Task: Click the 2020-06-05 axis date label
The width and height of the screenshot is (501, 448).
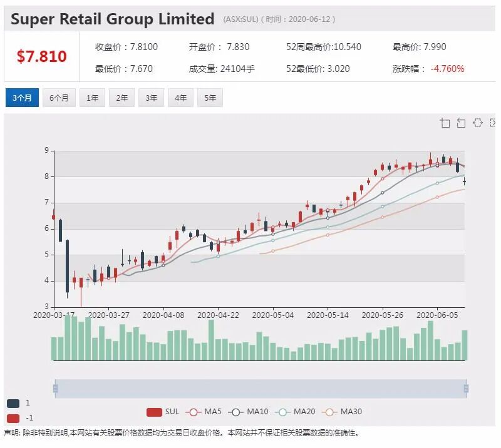Action: pos(437,315)
